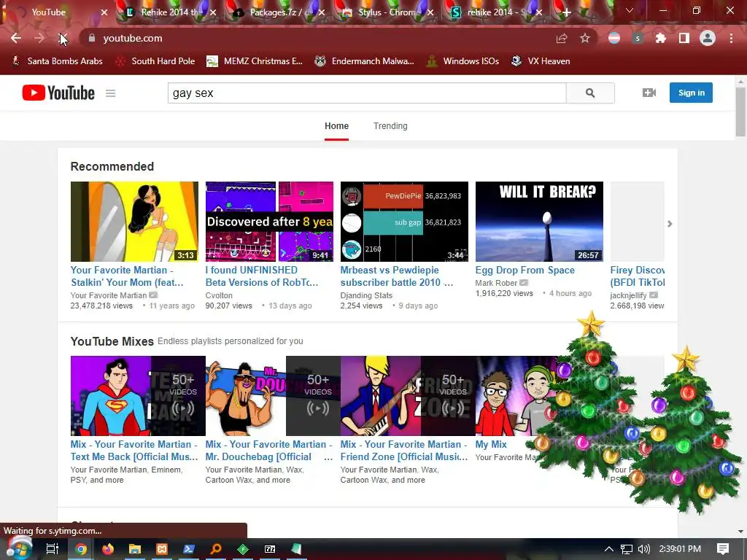Viewport: 747px width, 560px height.
Task: Close the Packages.7z tab
Action: [322, 13]
